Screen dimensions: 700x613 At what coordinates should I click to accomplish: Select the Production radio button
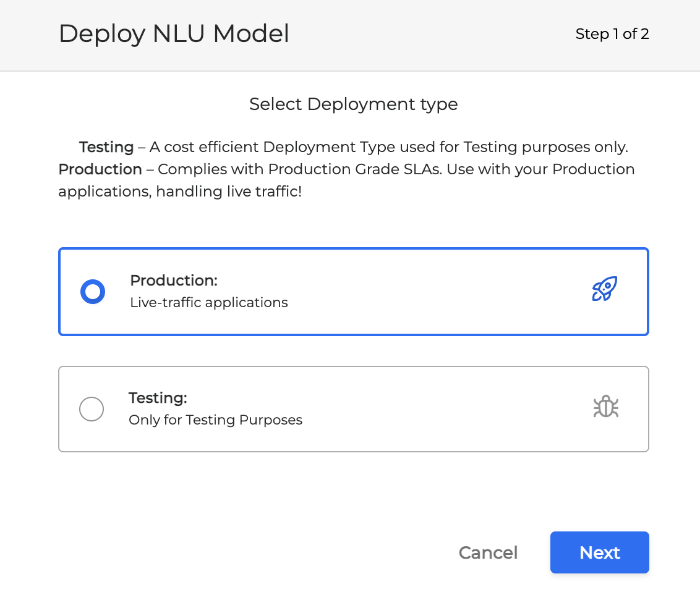pos(93,292)
